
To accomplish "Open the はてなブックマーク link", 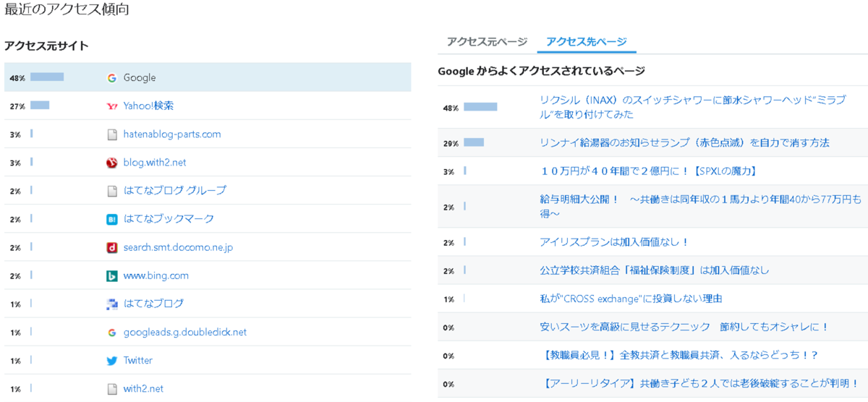I will pyautogui.click(x=169, y=219).
